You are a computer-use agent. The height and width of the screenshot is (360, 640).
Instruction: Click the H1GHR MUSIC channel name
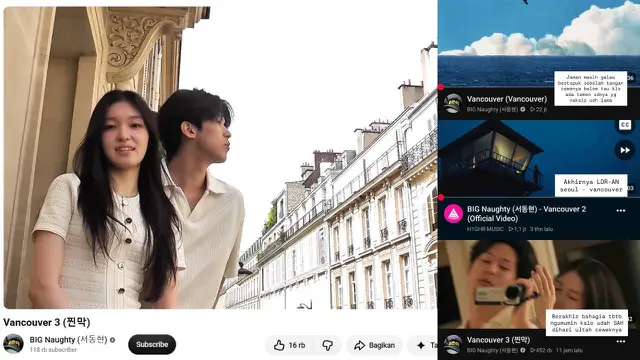[x=485, y=229]
